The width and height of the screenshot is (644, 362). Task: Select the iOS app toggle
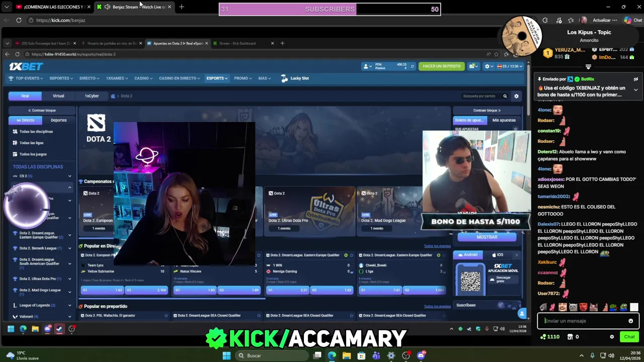click(x=498, y=255)
